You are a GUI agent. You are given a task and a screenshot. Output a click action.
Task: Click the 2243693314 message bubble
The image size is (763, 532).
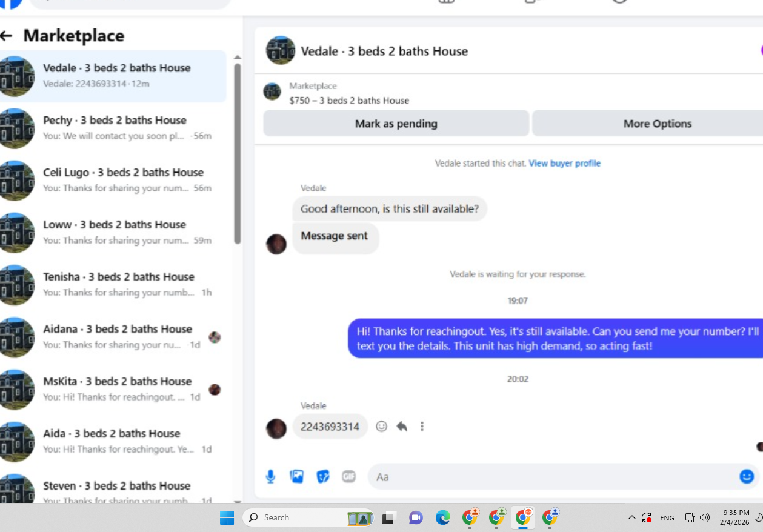(x=330, y=427)
